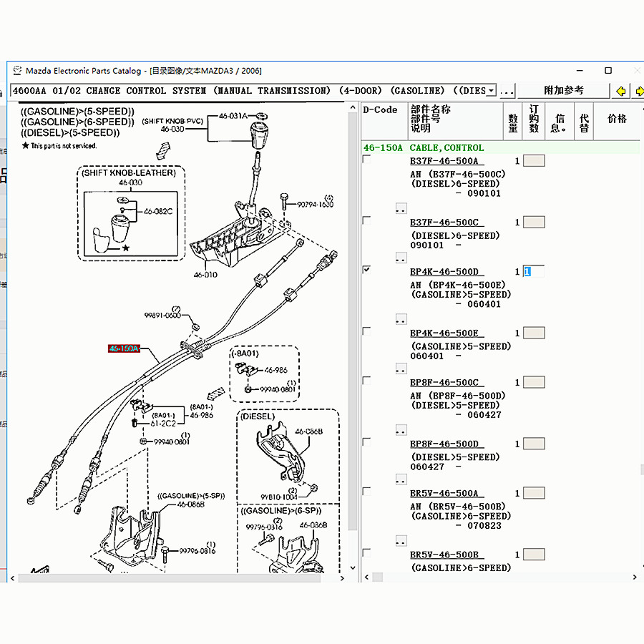The width and height of the screenshot is (644, 644).
Task: Click the D-Code column header
Action: 384,121
